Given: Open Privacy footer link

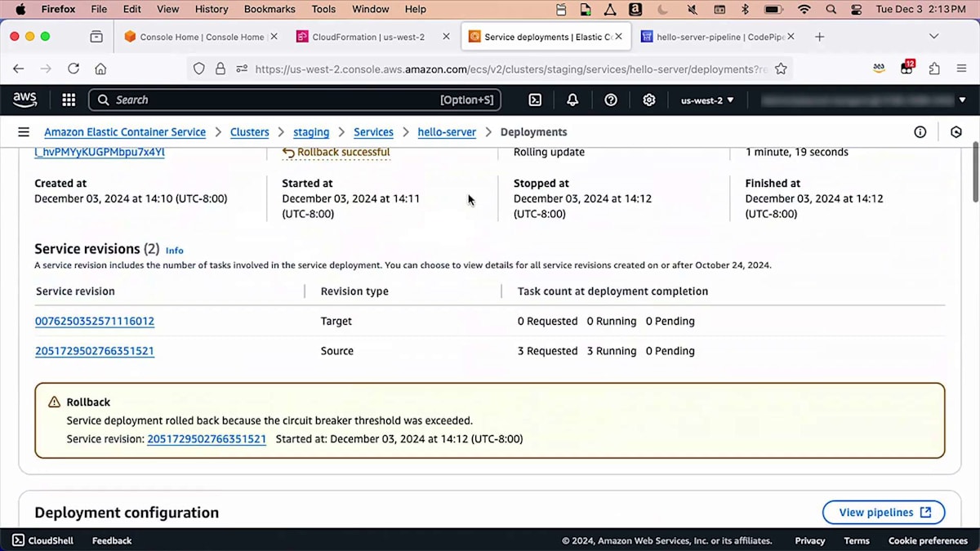Looking at the screenshot, I should (810, 540).
